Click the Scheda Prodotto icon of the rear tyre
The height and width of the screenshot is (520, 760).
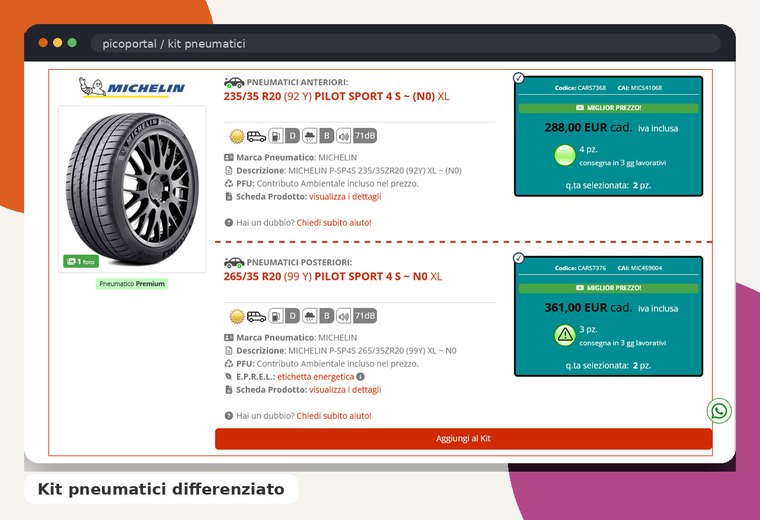(x=229, y=390)
